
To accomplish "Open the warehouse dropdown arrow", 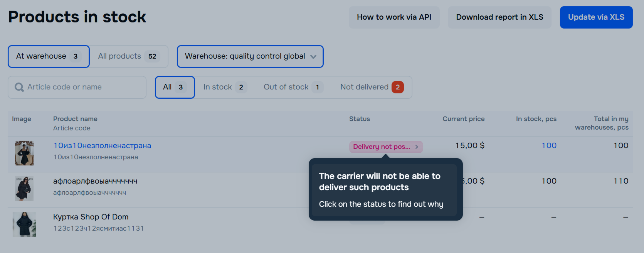I will [x=313, y=57].
